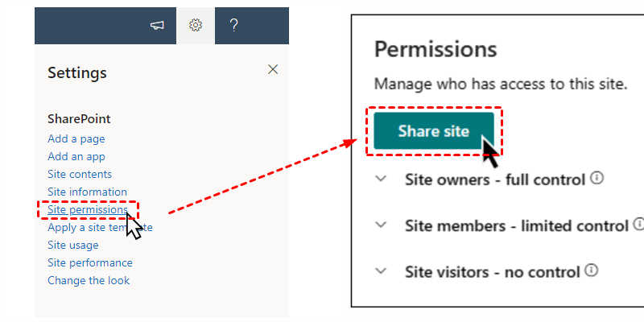644x322 pixels.
Task: Click info icon beside Site members
Action: 638,224
